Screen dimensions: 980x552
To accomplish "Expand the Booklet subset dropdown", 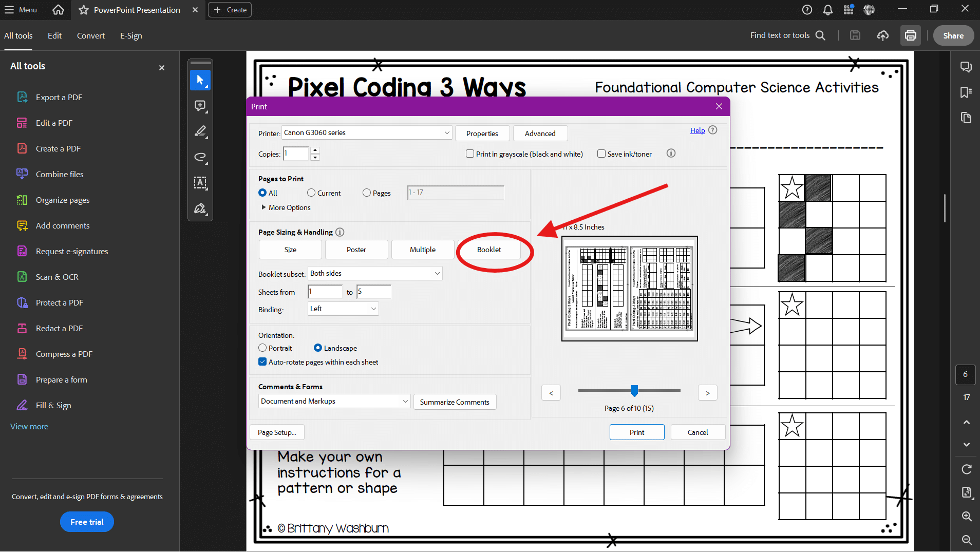I will [x=375, y=273].
